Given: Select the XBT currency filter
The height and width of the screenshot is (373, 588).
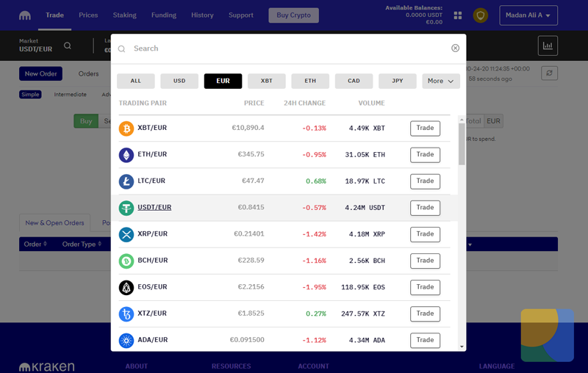Looking at the screenshot, I should [267, 81].
